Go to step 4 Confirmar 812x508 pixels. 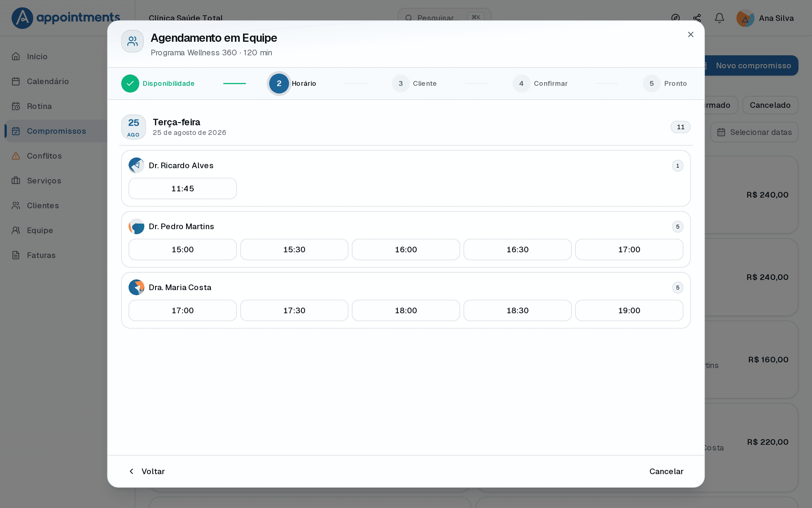[x=540, y=83]
